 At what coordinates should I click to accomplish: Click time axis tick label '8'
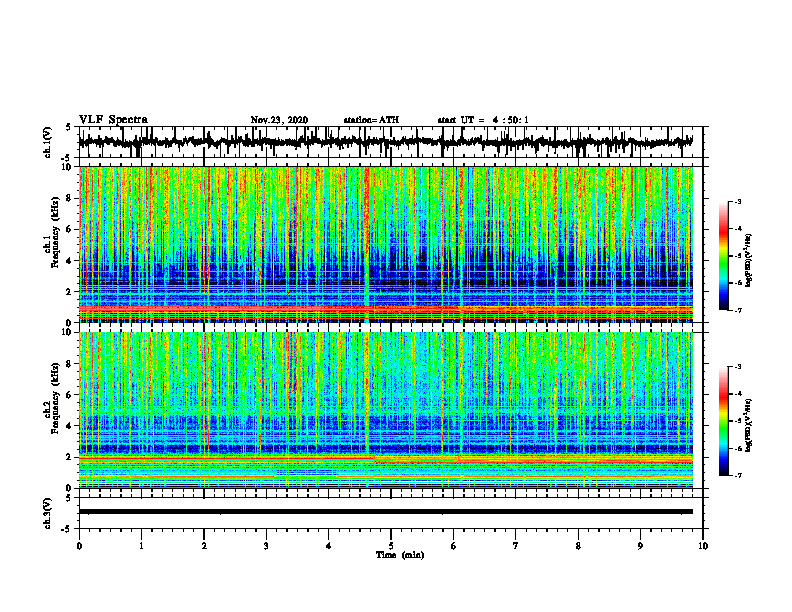pyautogui.click(x=578, y=546)
